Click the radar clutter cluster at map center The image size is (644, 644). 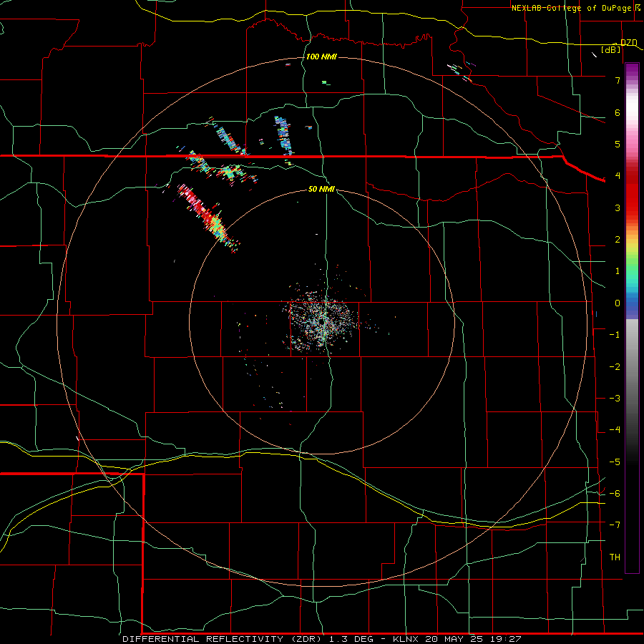321,323
